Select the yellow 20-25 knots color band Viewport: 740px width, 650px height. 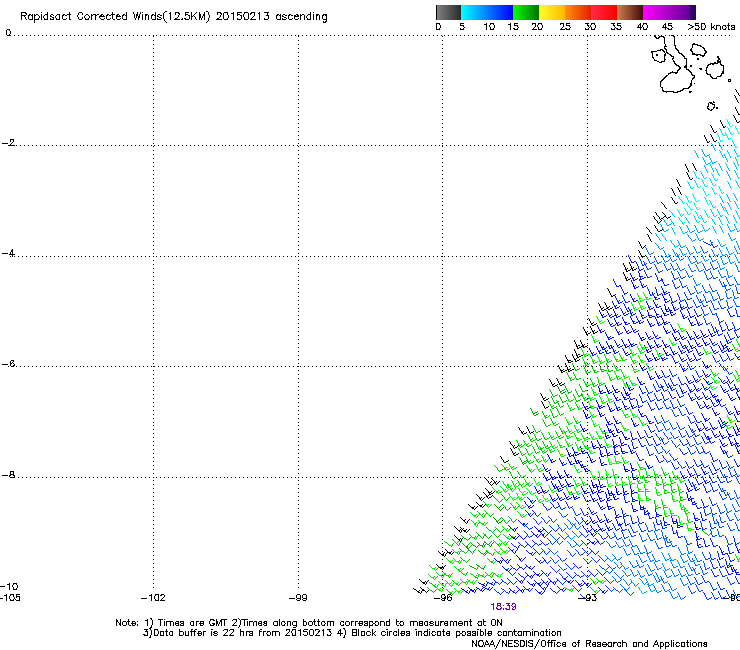pos(552,12)
